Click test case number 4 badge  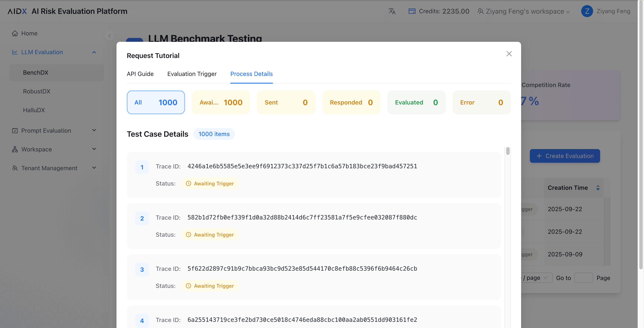[x=142, y=321]
